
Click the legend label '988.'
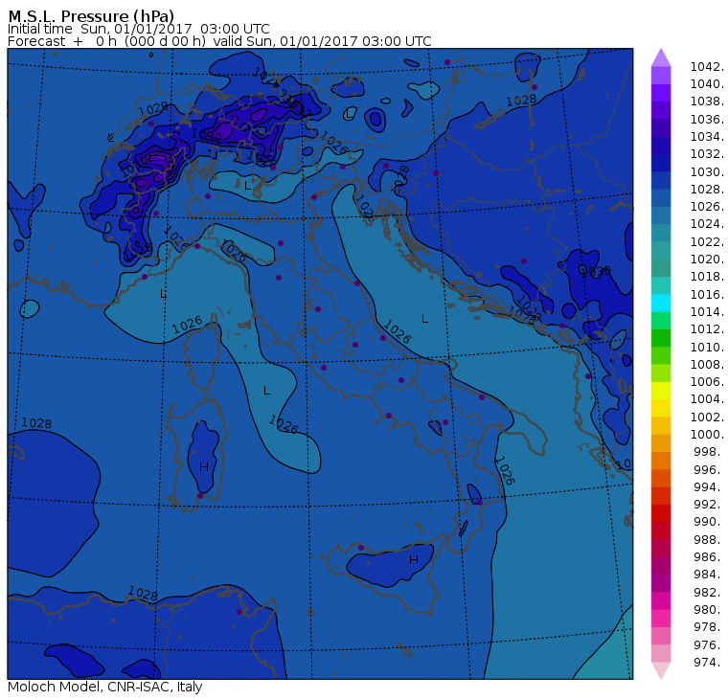709,539
